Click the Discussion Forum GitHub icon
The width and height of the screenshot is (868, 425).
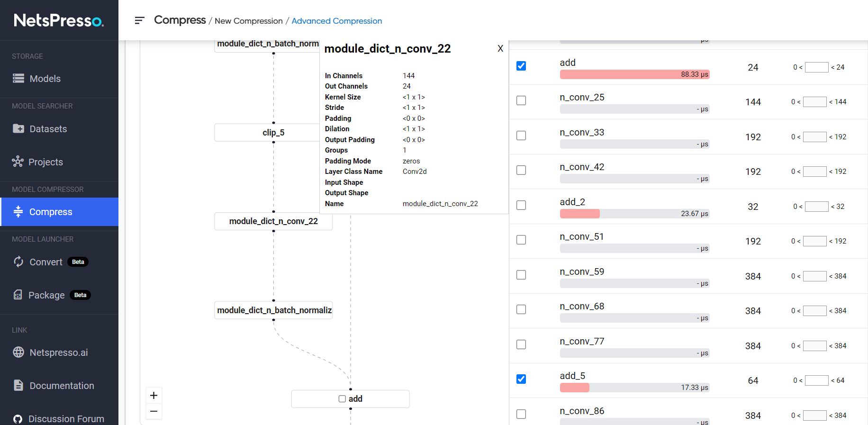(18, 419)
